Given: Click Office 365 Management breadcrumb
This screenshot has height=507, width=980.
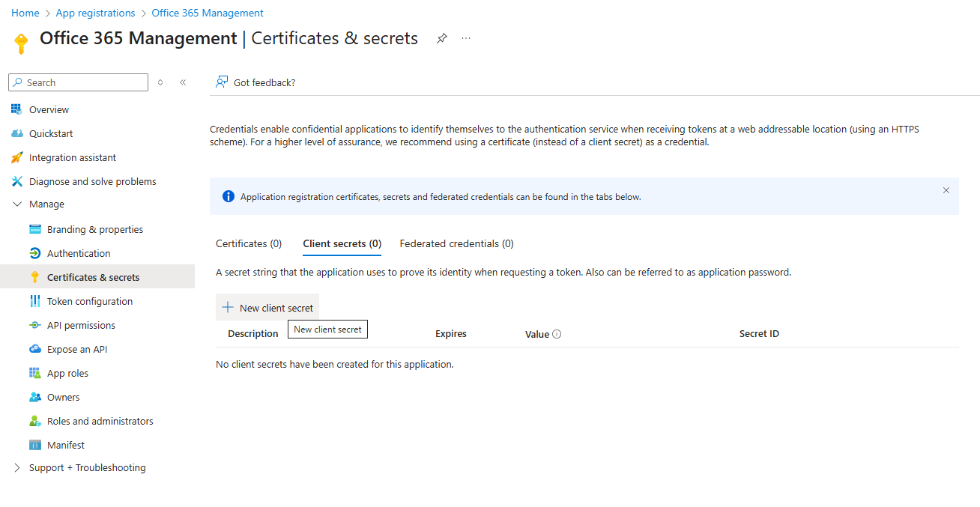Looking at the screenshot, I should point(208,13).
